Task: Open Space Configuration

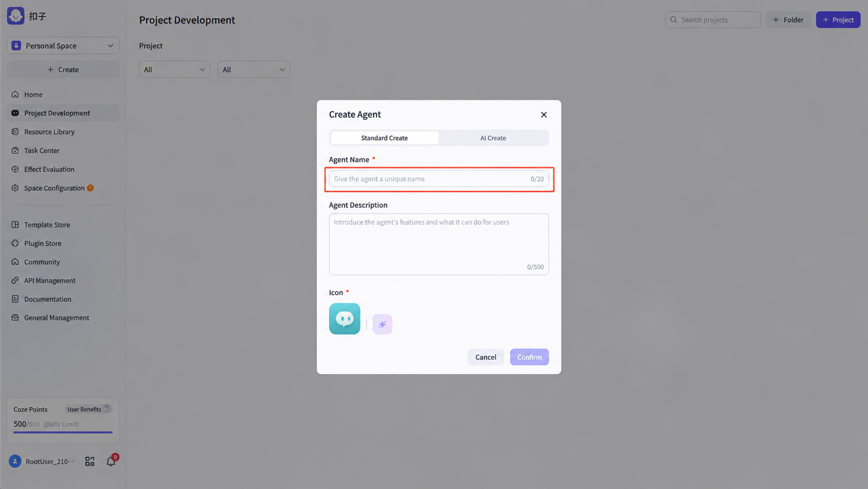Action: click(63, 188)
